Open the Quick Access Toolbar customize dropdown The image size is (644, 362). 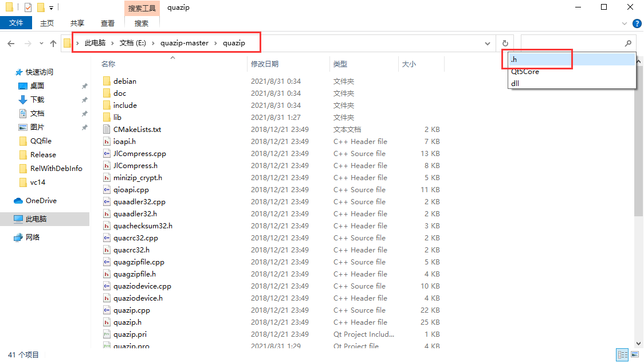(x=52, y=7)
